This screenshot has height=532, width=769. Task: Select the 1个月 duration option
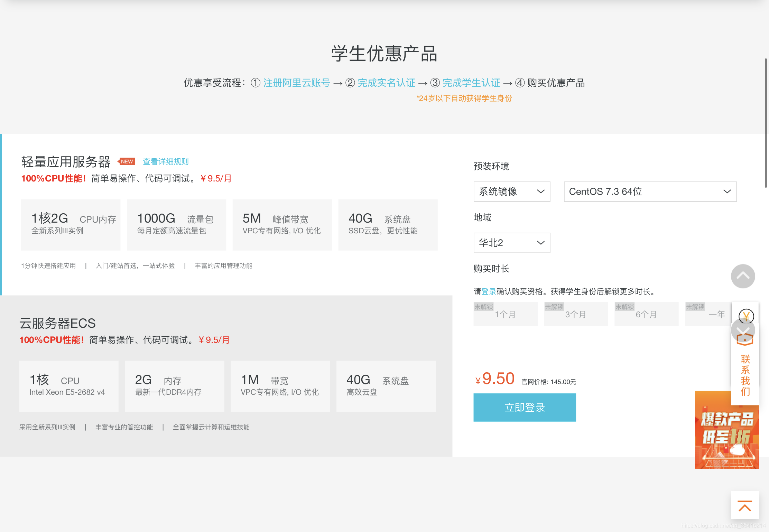pyautogui.click(x=506, y=314)
